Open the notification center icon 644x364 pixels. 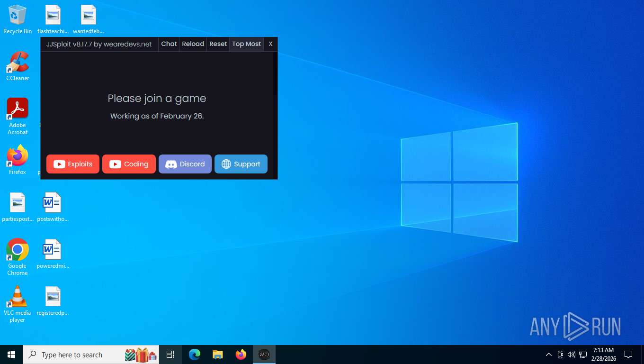[x=628, y=355]
